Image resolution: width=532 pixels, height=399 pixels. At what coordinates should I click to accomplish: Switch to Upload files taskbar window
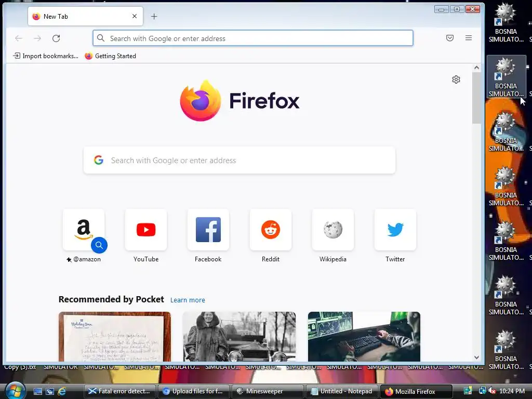(x=193, y=391)
